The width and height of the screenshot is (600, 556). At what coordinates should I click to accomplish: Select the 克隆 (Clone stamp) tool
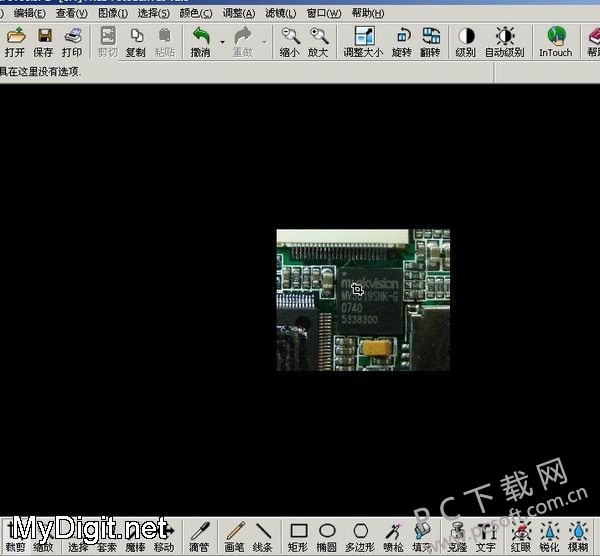457,531
